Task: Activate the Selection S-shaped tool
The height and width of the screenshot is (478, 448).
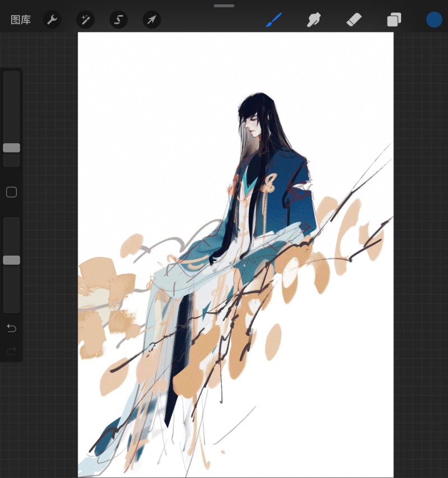Action: click(x=118, y=20)
